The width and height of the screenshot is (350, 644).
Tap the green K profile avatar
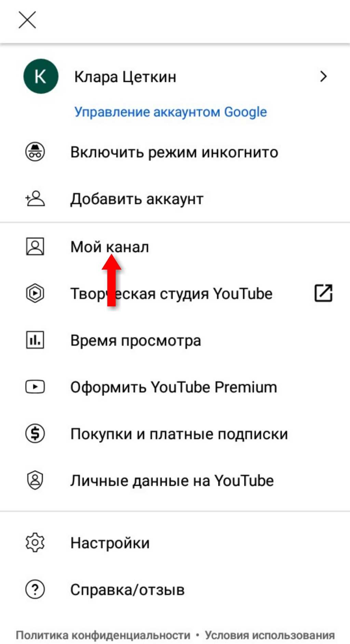click(x=41, y=76)
